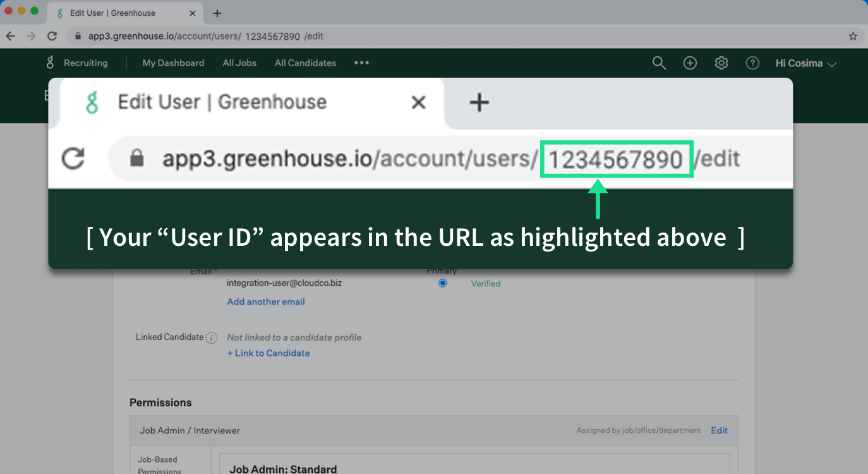Click the Permissions heading
Viewport: 868px width, 474px height.
[160, 403]
